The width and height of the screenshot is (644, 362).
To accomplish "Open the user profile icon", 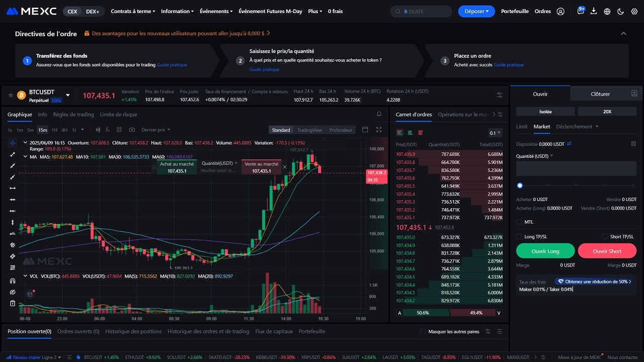I will point(560,11).
